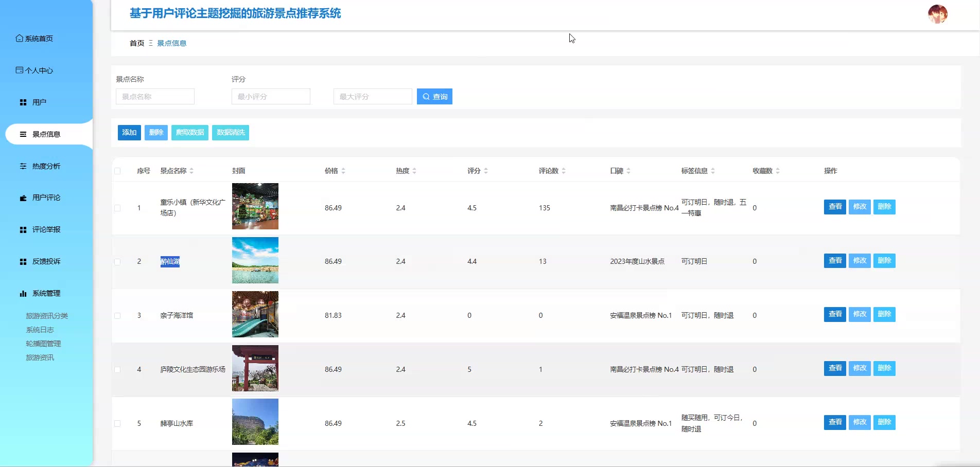Open cover image of 童乐小镇
Screen dimensions: 980x467
(x=255, y=206)
